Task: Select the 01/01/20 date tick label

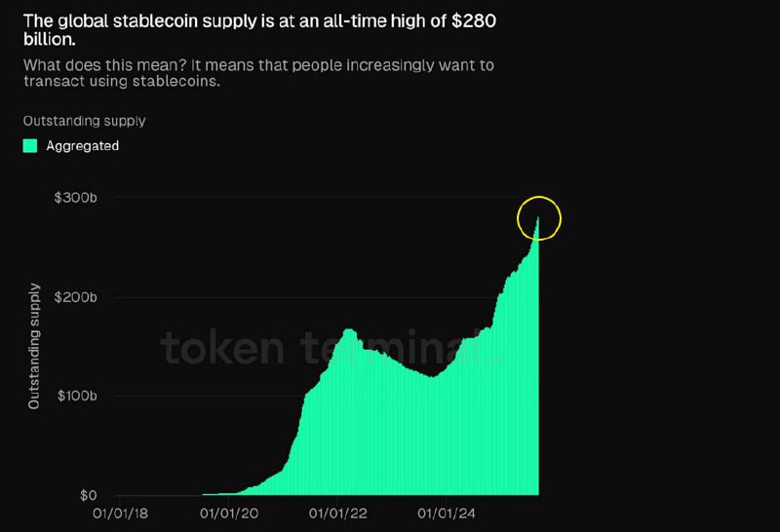Action: click(229, 513)
